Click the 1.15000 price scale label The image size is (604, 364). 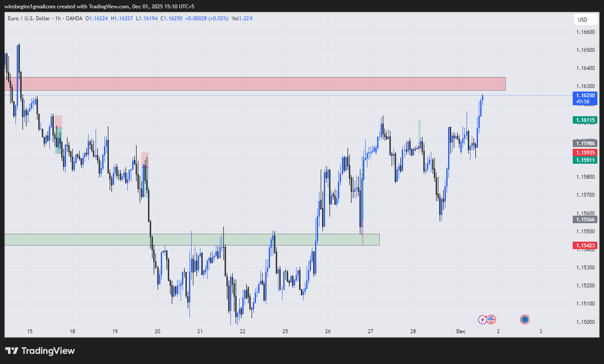coord(585,322)
